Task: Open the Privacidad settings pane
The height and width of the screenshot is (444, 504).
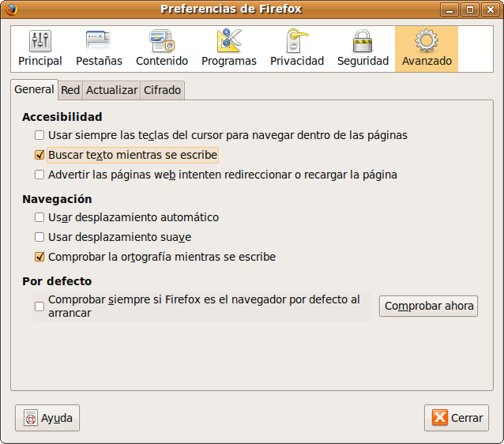Action: [297, 48]
